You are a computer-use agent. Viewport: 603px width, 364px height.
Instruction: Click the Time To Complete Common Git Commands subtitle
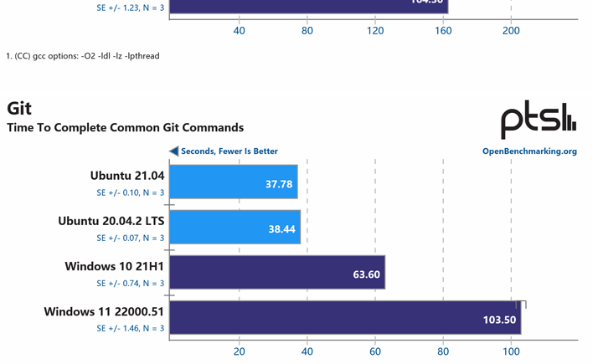[126, 128]
